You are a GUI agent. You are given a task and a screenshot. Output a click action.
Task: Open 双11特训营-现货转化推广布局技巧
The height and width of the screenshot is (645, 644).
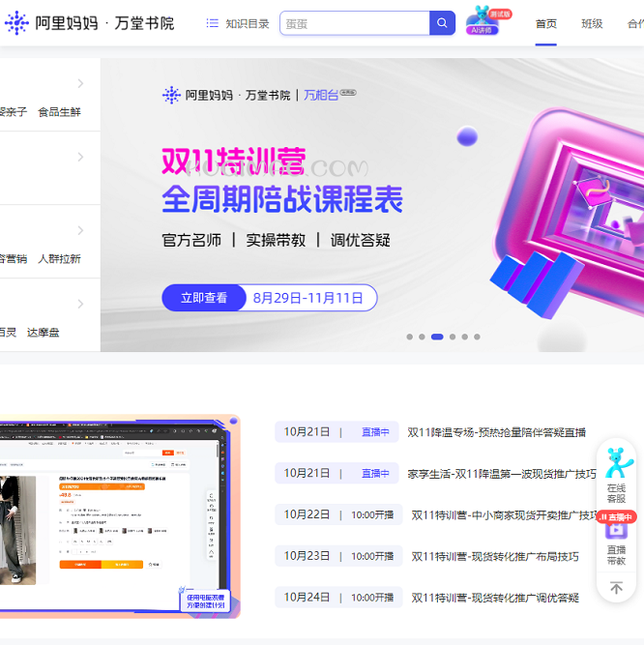(495, 557)
